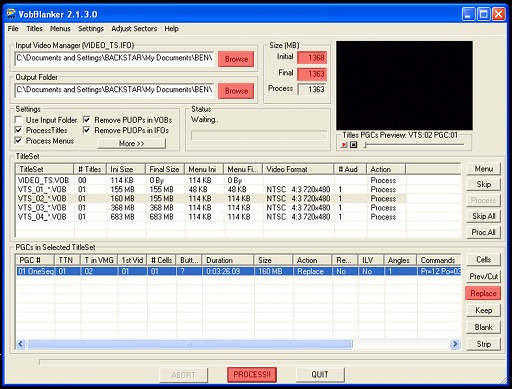Click the Blank button
The width and height of the screenshot is (512, 389).
[483, 327]
